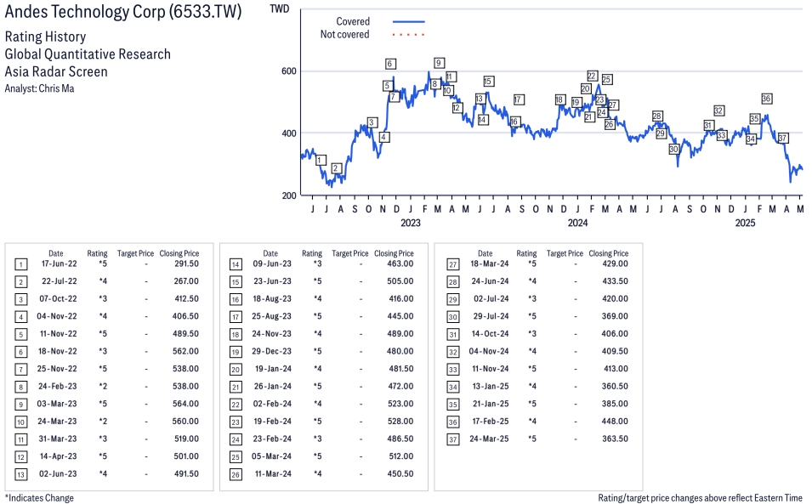
Task: Click the closing price 291.50
Action: tap(186, 264)
